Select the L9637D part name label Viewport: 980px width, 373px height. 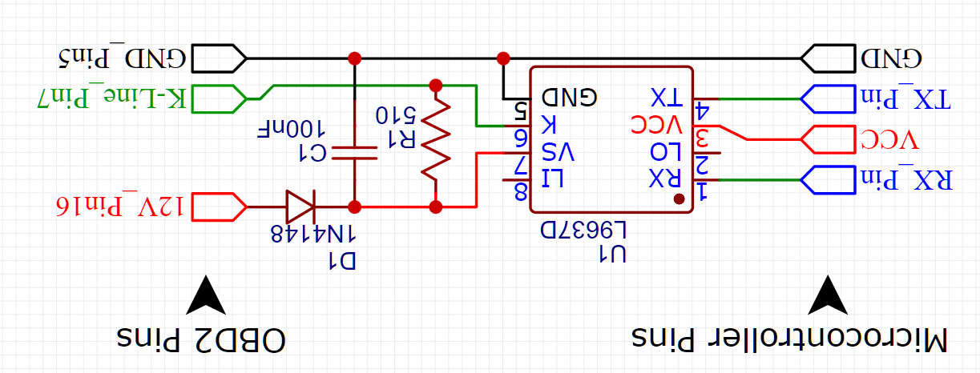pyautogui.click(x=583, y=230)
